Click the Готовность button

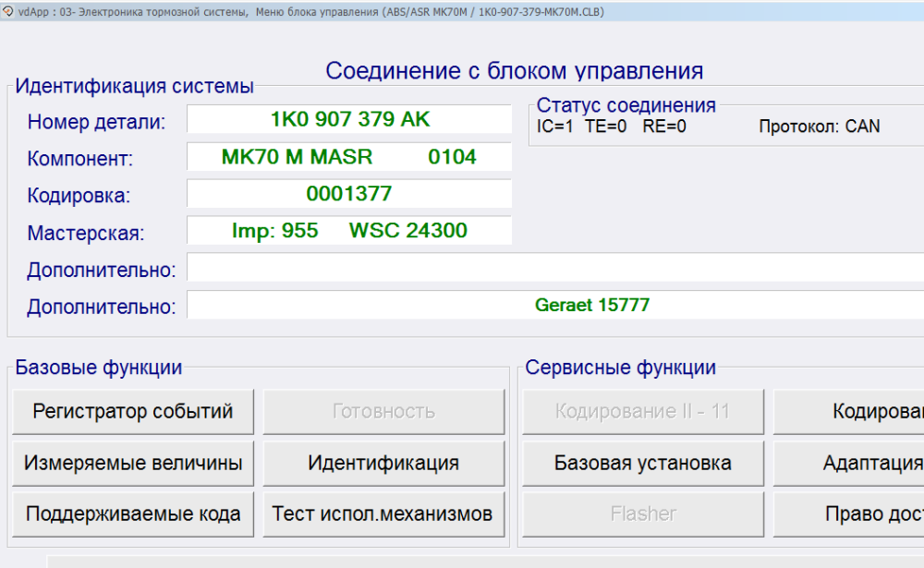383,412
